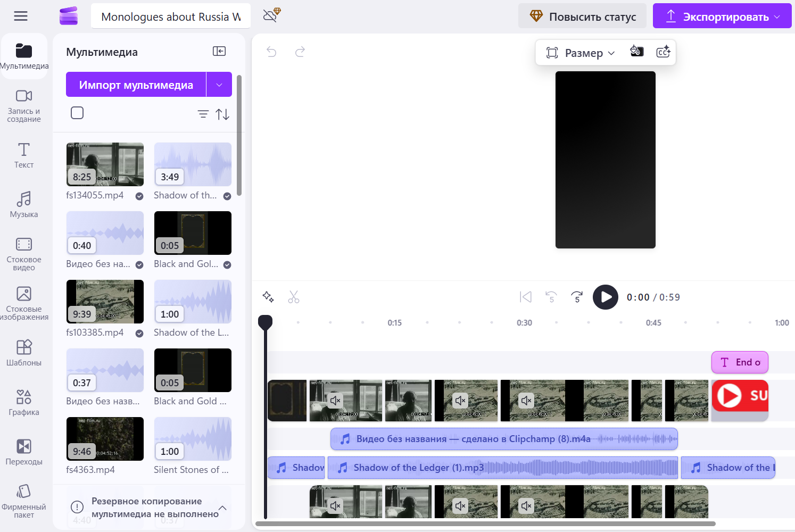Unmute the fourth clip on upper video track
The height and width of the screenshot is (532, 795).
coord(461,401)
